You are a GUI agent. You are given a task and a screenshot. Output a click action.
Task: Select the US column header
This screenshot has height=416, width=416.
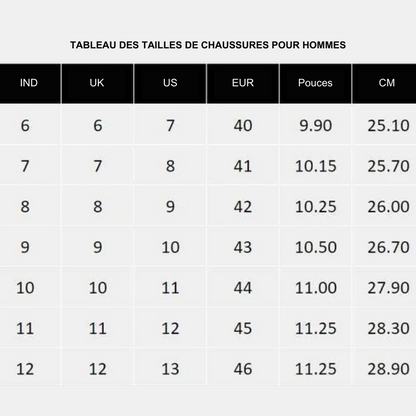[x=170, y=83]
